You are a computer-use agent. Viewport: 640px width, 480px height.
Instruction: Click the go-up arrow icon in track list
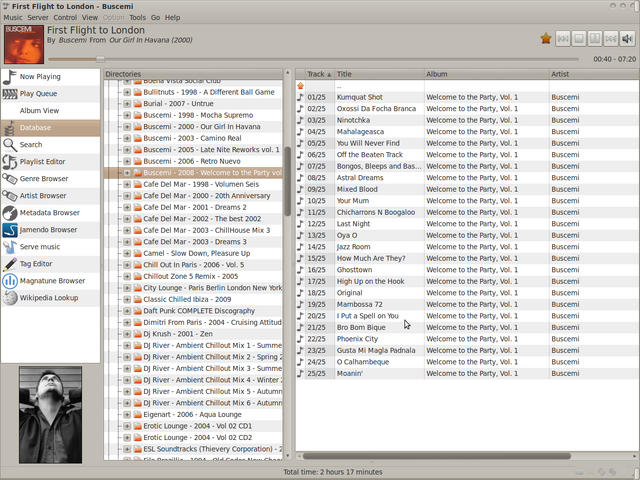point(300,86)
